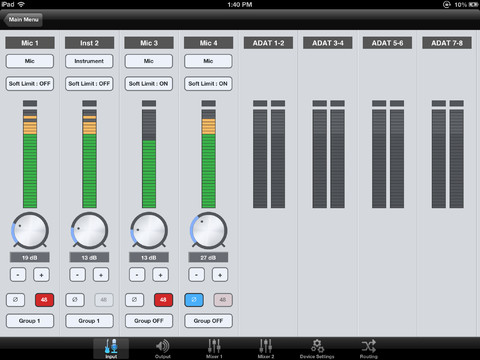Toggle phase invert on Mic 1
The height and width of the screenshot is (360, 480).
15,300
